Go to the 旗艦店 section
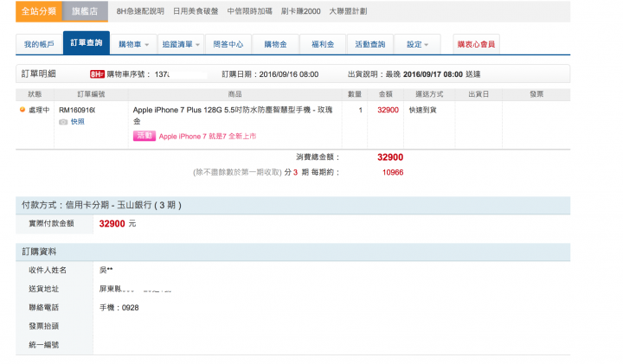Image resolution: width=623 pixels, height=364 pixels. [85, 11]
